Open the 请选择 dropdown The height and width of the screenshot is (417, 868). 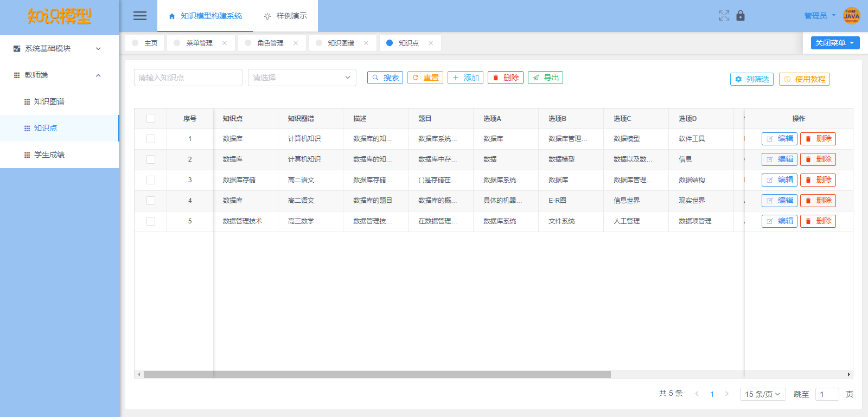(302, 78)
